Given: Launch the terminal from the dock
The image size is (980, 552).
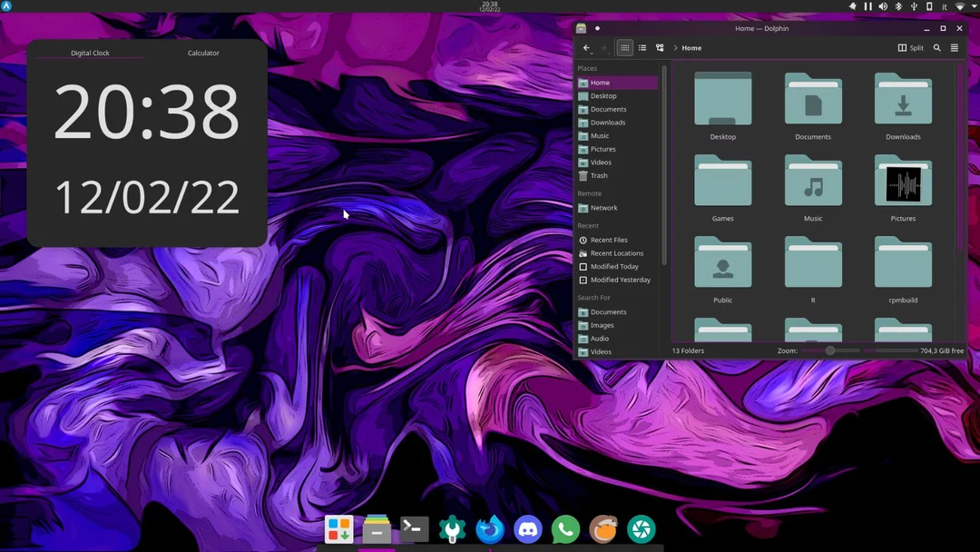Looking at the screenshot, I should 414,528.
